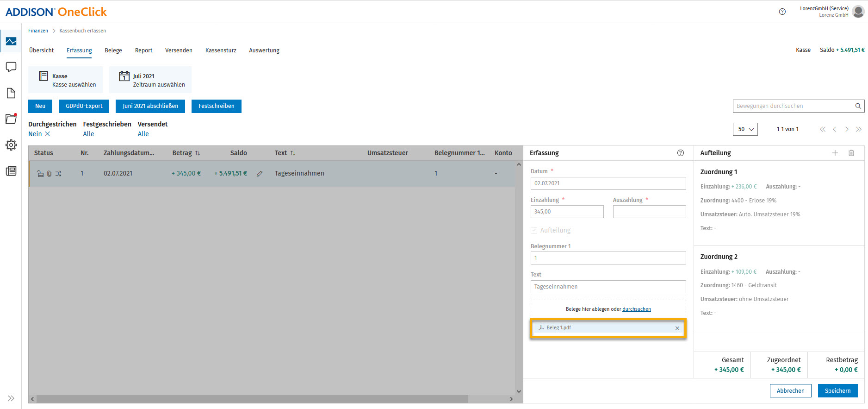Viewport: 868px width, 409px height.
Task: Open the documents sidebar icon
Action: tap(11, 93)
